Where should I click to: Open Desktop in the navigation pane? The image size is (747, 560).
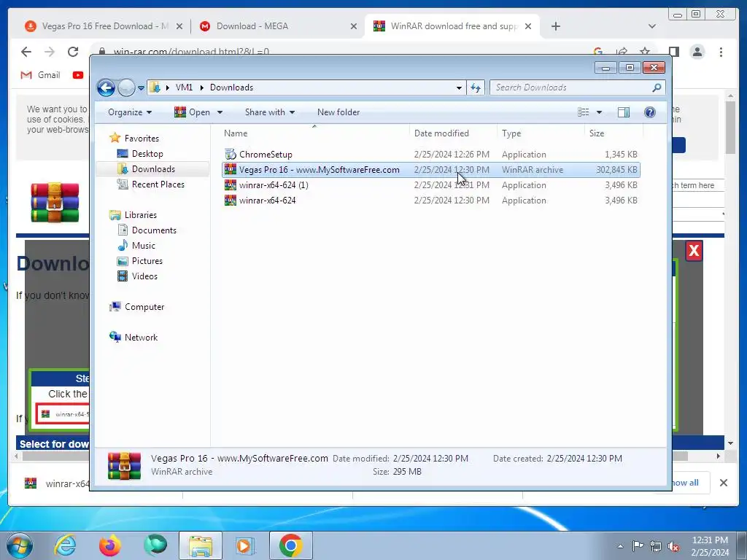point(147,154)
